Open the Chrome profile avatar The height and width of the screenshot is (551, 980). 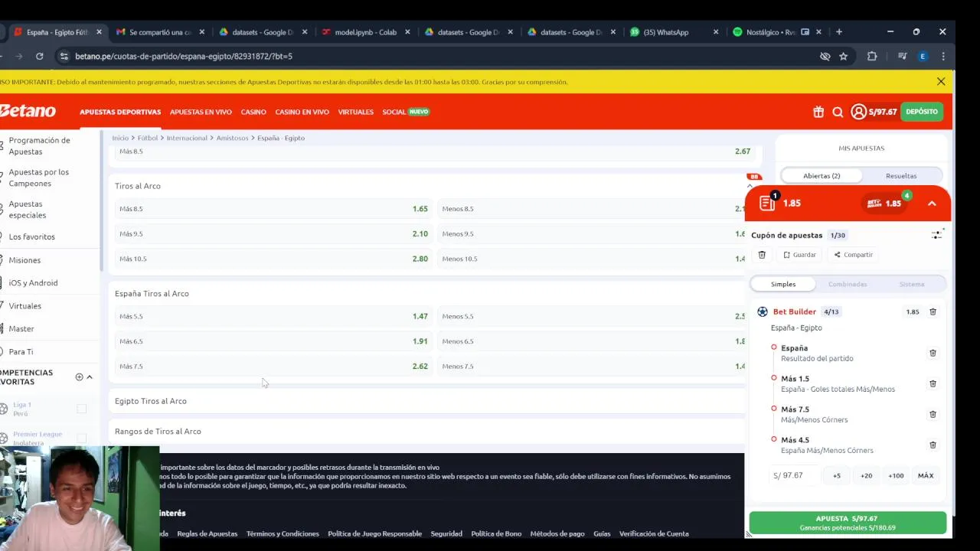tap(923, 56)
